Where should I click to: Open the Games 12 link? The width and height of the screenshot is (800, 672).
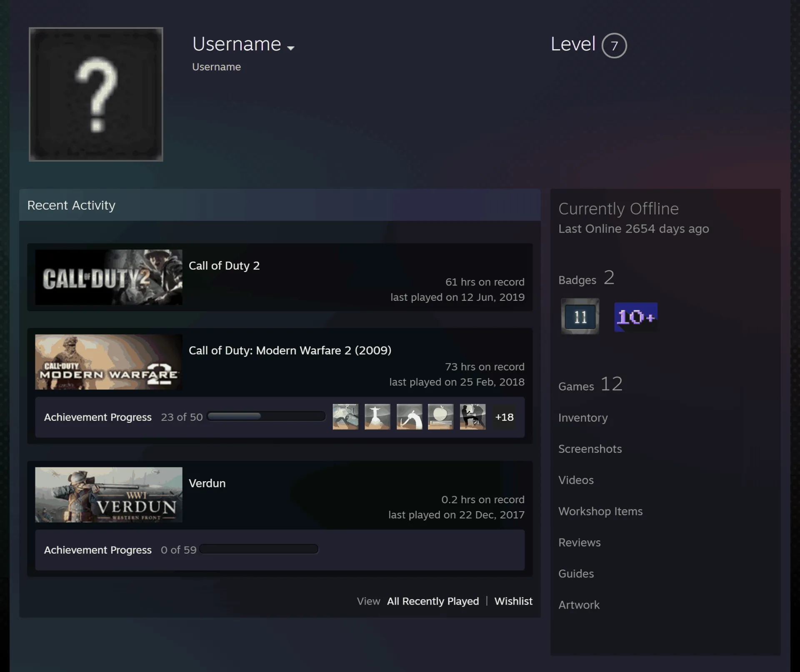590,384
